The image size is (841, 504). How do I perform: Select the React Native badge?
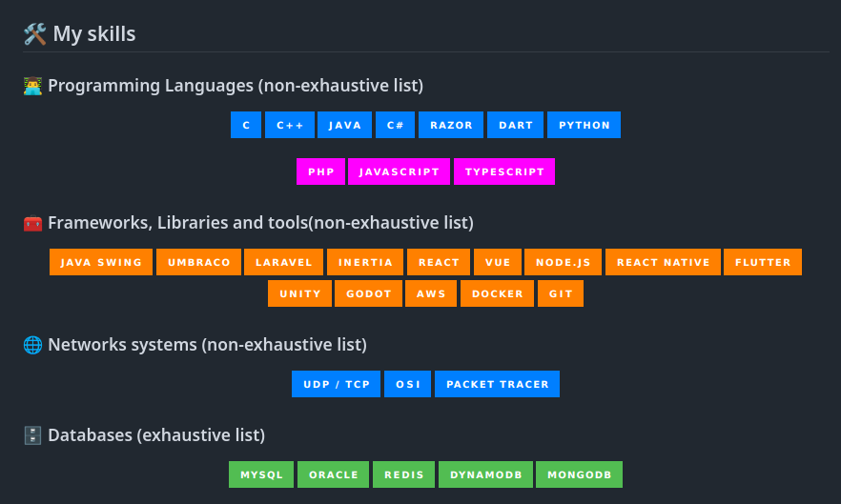663,262
